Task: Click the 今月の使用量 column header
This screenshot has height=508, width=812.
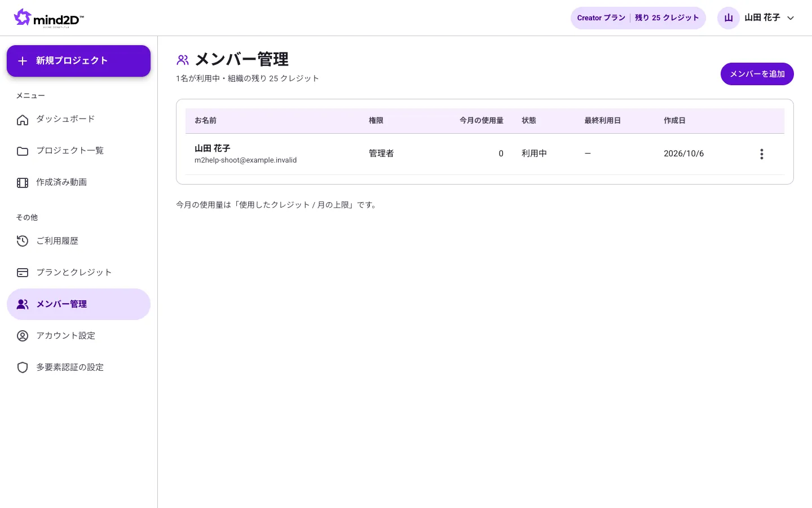Action: (482, 121)
